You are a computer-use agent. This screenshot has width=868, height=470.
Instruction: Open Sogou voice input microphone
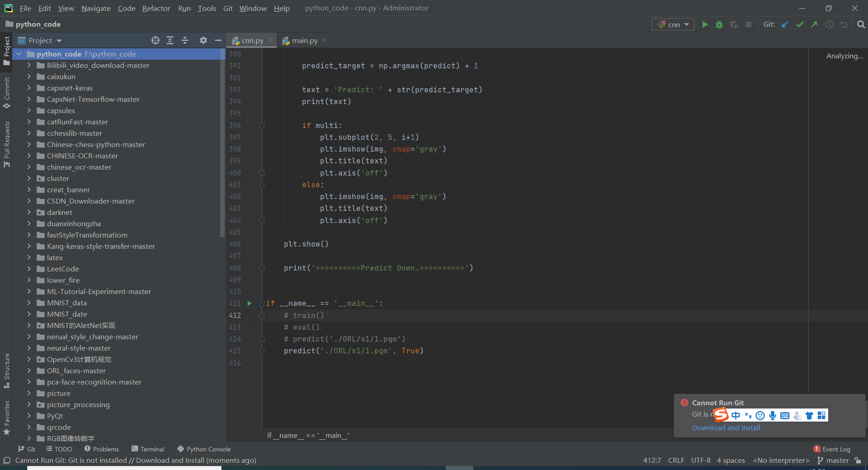773,415
